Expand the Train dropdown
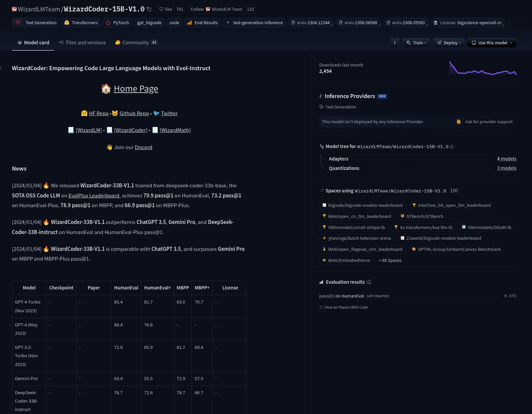This screenshot has height=414, width=532. click(x=416, y=43)
